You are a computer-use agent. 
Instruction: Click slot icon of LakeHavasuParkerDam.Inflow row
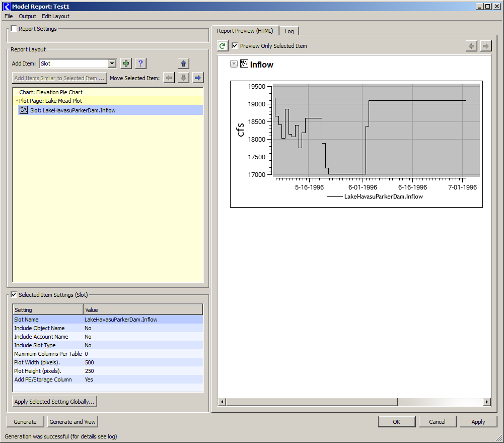click(x=24, y=110)
